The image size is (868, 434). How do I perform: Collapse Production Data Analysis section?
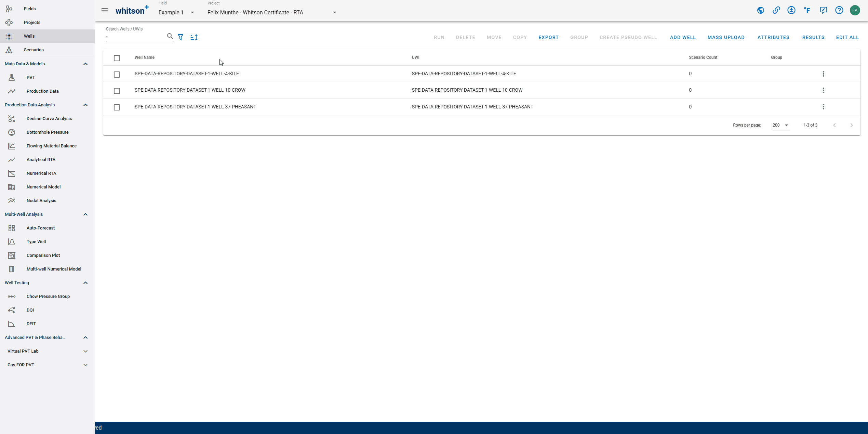point(86,105)
